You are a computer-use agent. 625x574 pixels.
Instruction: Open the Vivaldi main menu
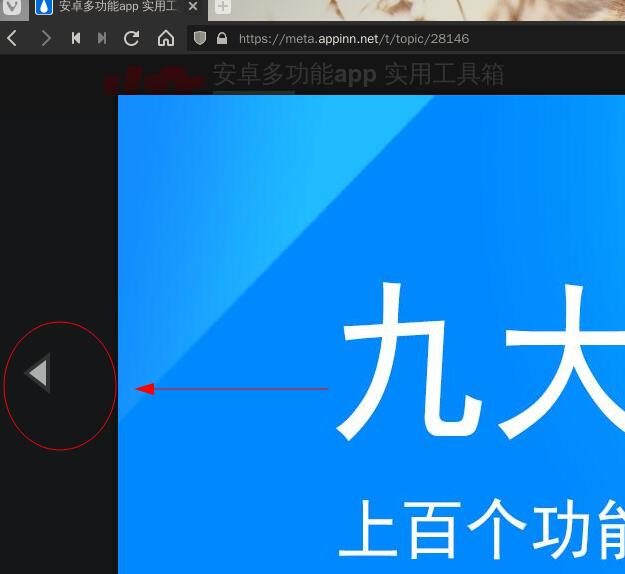11,7
